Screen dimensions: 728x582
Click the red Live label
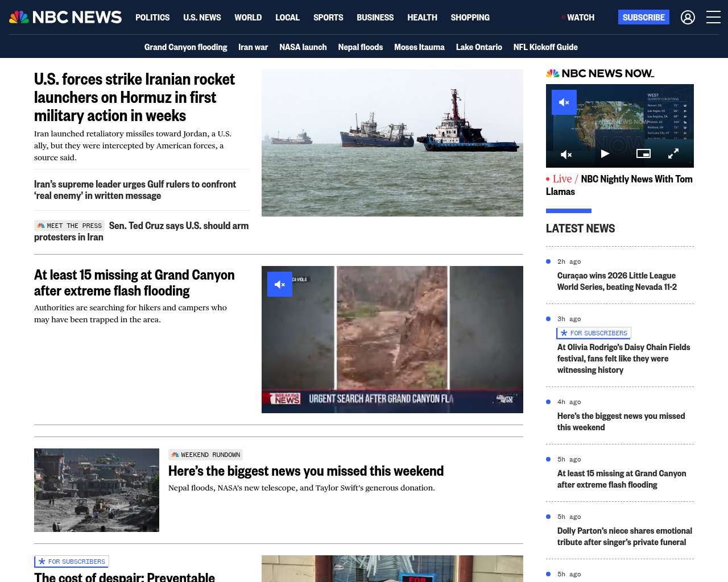[x=562, y=179]
